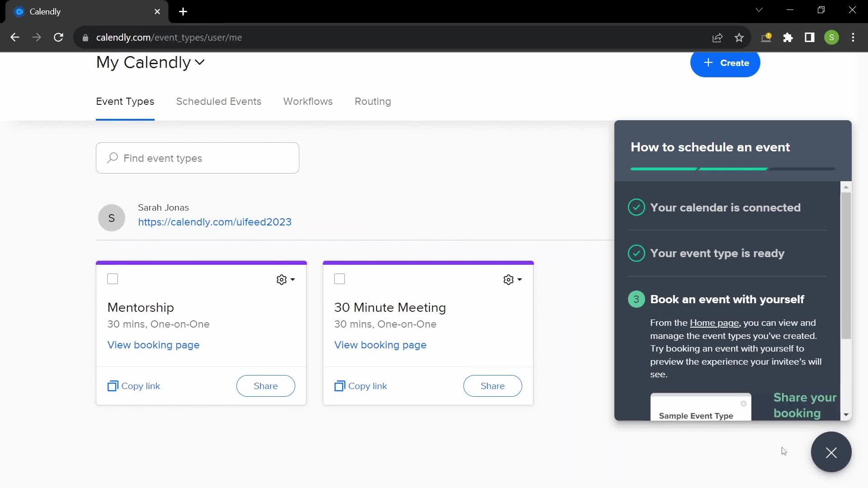The width and height of the screenshot is (868, 488).
Task: Click the event type ready checkmark icon
Action: click(x=636, y=253)
